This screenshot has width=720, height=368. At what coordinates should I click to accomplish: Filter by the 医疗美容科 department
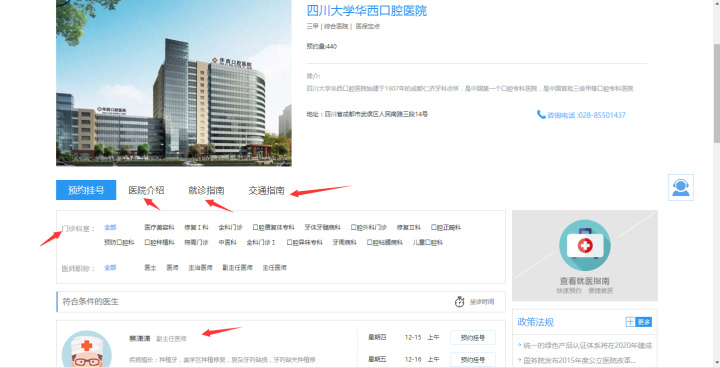click(159, 227)
